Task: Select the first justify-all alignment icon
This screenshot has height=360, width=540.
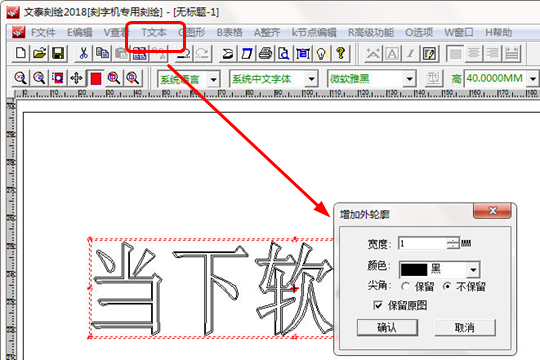Action: pos(455,54)
